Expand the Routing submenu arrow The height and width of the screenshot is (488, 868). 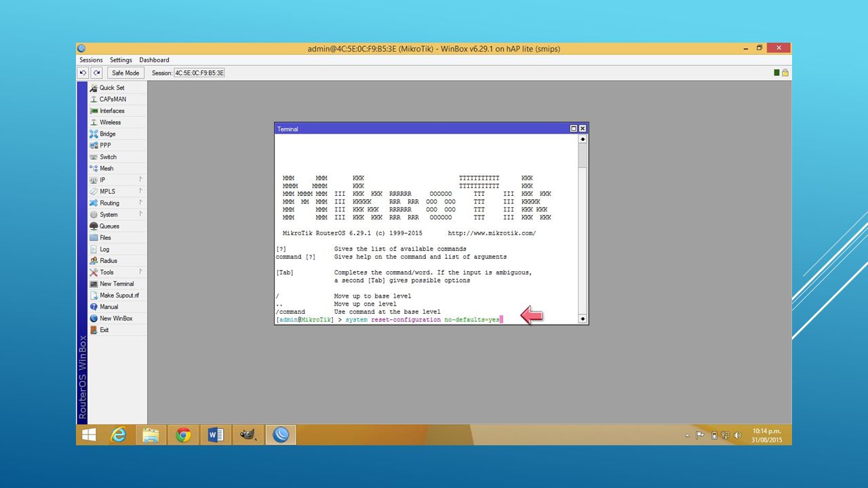point(141,203)
